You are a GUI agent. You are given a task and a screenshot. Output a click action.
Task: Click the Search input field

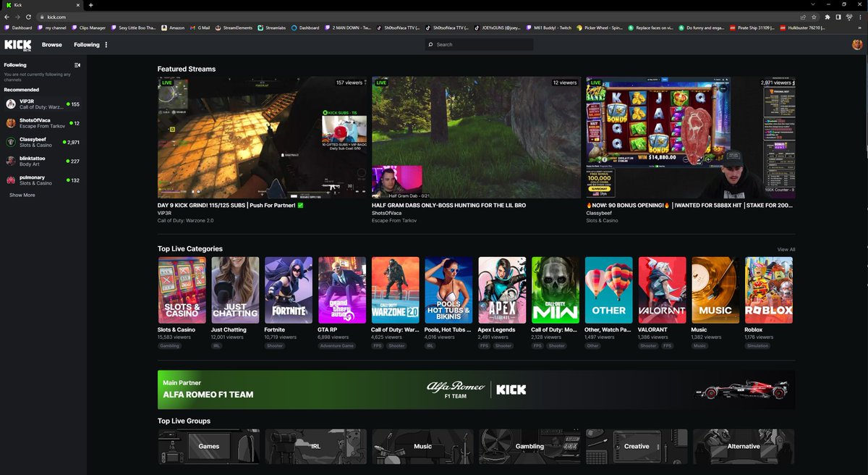(479, 45)
